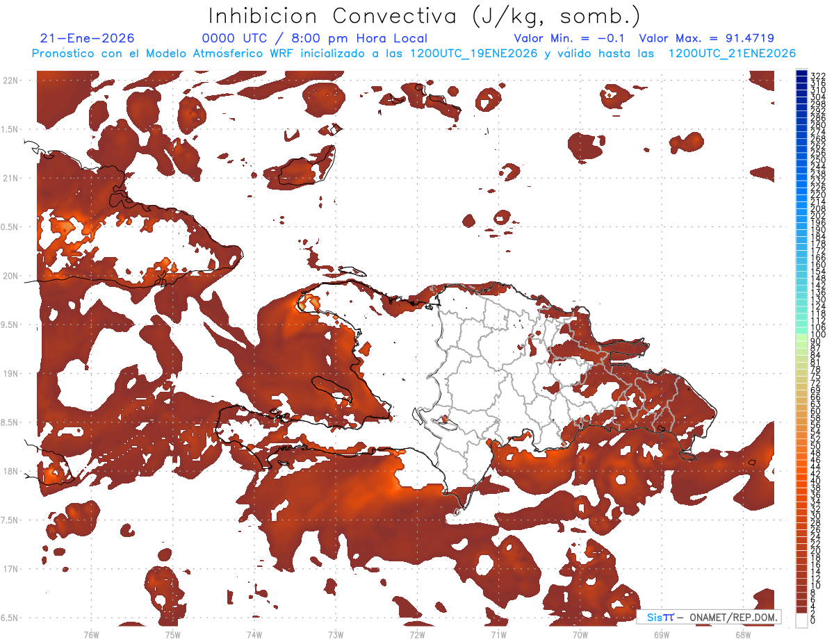This screenshot has height=644, width=834.
Task: Click the date '21-Ene-2026'
Action: pyautogui.click(x=87, y=39)
